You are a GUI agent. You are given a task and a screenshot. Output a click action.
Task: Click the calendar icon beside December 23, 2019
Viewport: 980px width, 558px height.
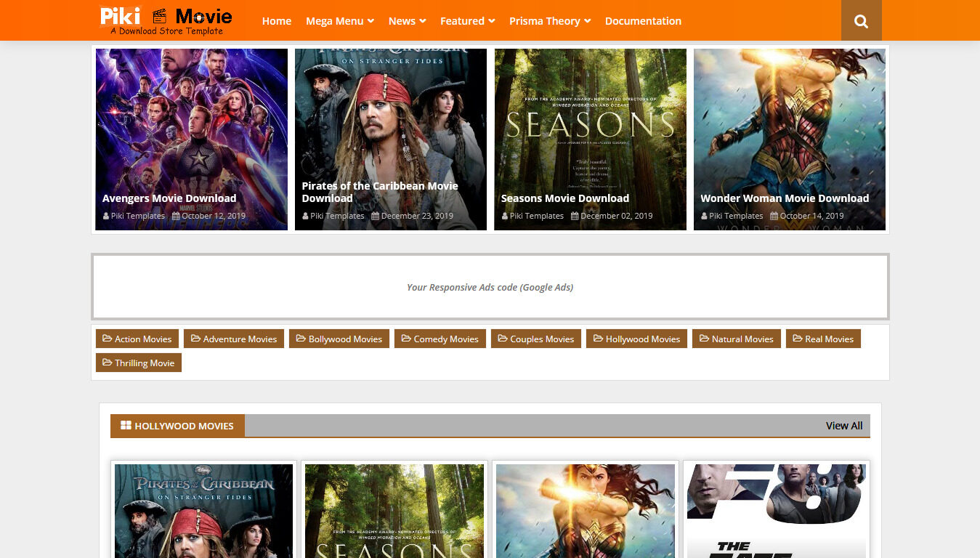[x=376, y=216]
